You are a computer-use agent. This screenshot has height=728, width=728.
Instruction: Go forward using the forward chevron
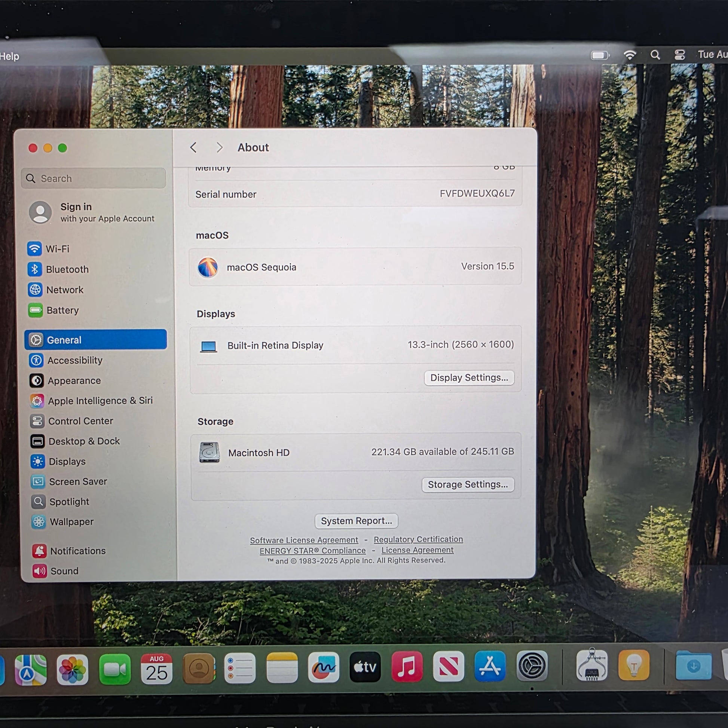point(220,147)
